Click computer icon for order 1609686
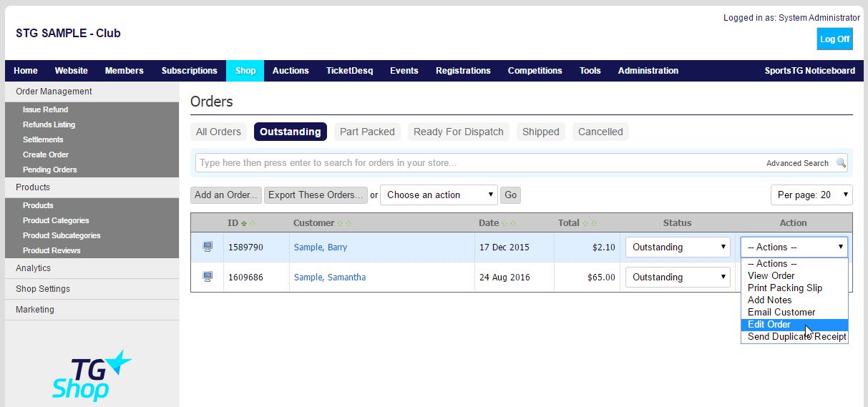The height and width of the screenshot is (407, 868). coord(208,277)
